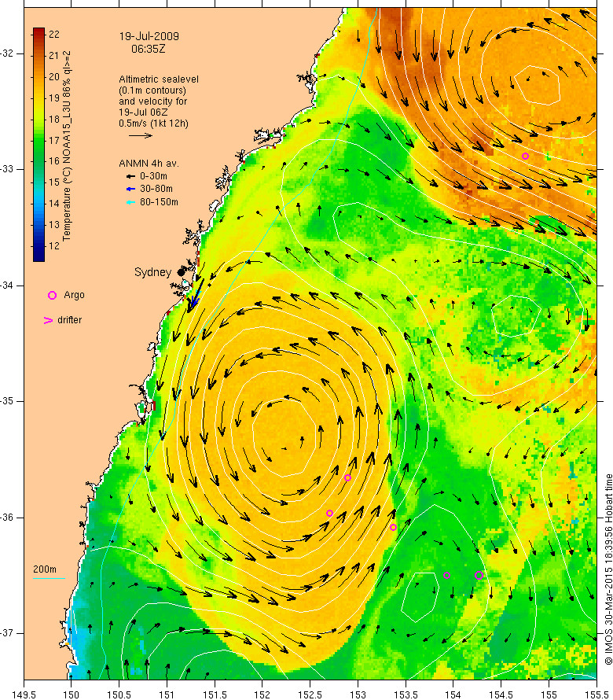
Task: Click the blue 30-80m legend arrow
Action: (x=130, y=190)
